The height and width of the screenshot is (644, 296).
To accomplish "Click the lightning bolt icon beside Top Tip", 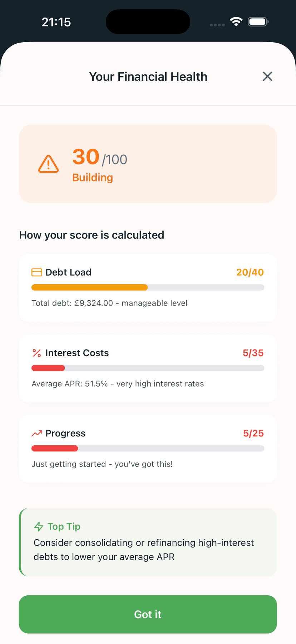I will tap(38, 527).
